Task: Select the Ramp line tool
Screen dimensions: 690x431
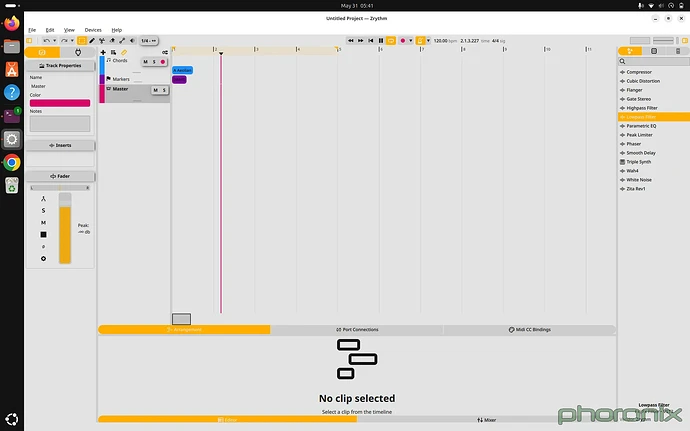Action: (122, 41)
